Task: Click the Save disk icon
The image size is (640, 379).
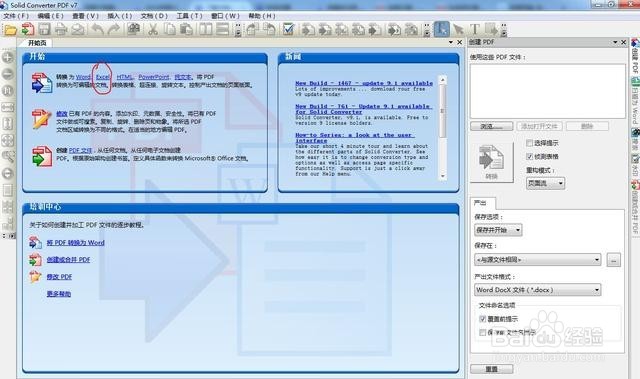Action: tap(44, 29)
